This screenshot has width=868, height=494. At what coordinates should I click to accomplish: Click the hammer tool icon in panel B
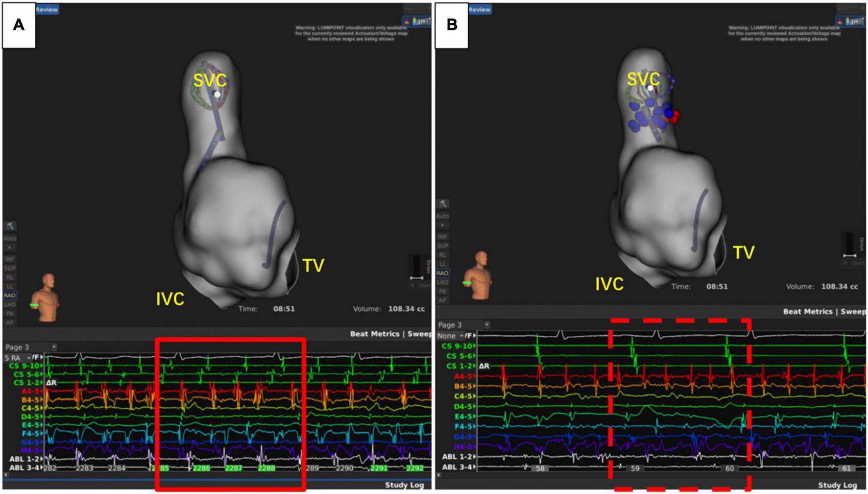coord(442,204)
